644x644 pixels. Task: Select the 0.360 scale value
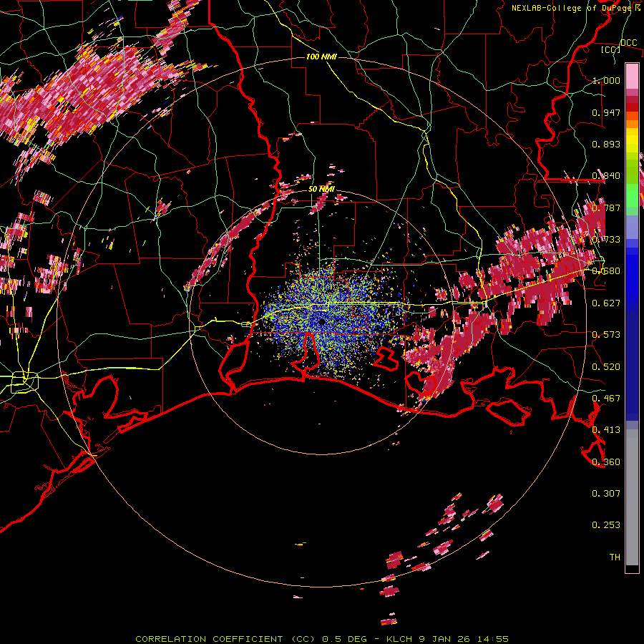point(606,462)
